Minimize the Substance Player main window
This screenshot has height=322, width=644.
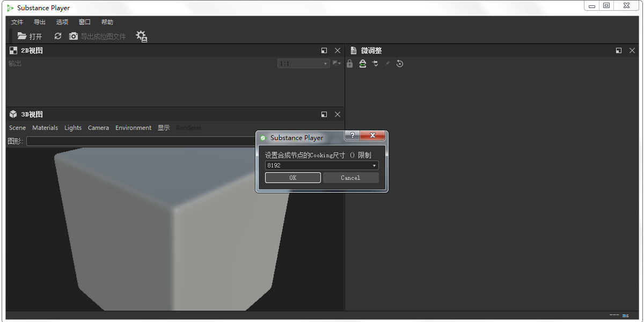point(592,6)
